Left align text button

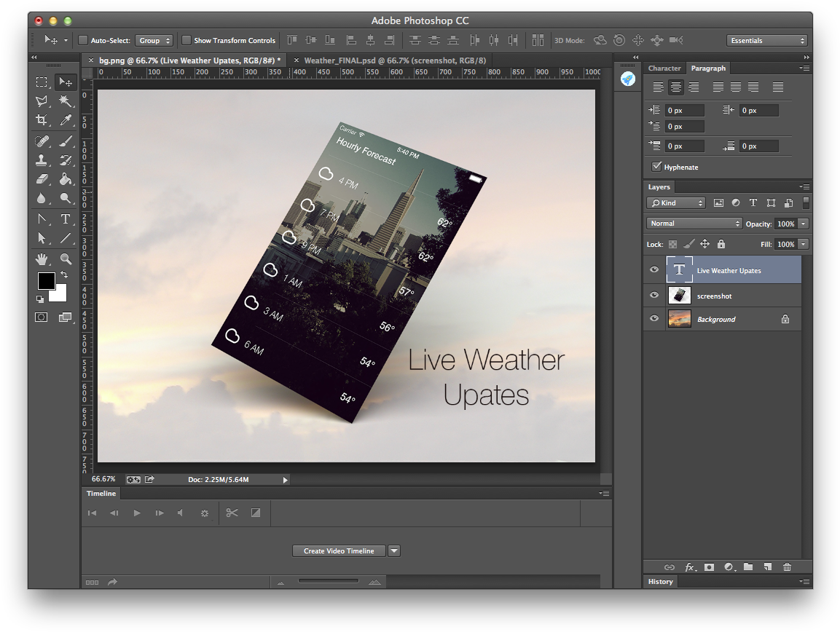pyautogui.click(x=659, y=87)
